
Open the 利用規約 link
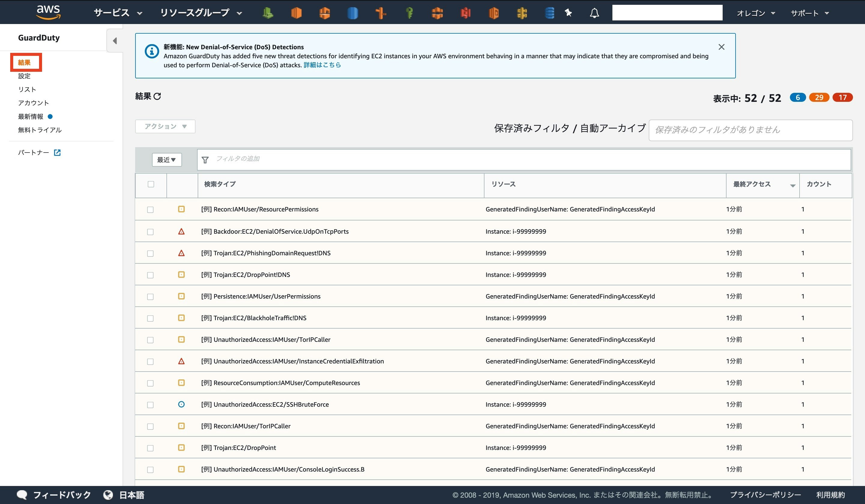pyautogui.click(x=830, y=495)
